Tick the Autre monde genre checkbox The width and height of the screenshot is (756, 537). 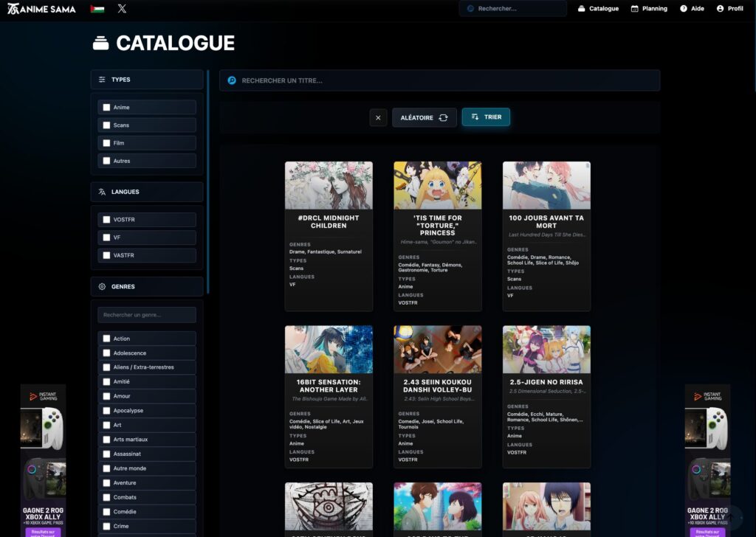[x=106, y=468]
